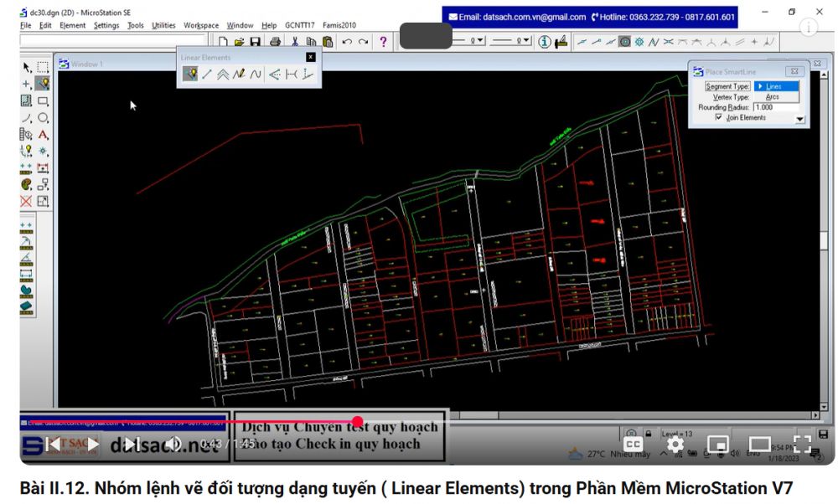The image size is (838, 504).
Task: Select the Place Stream Line String tool
Action: click(240, 74)
